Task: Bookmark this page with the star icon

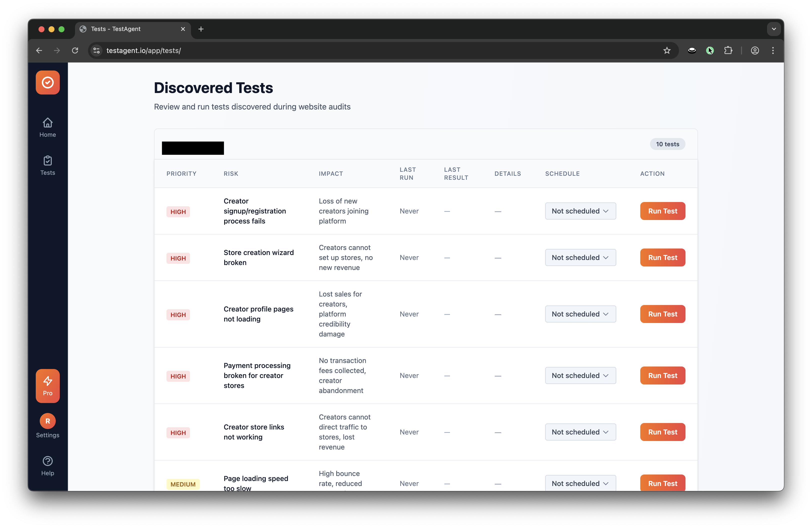Action: [667, 50]
